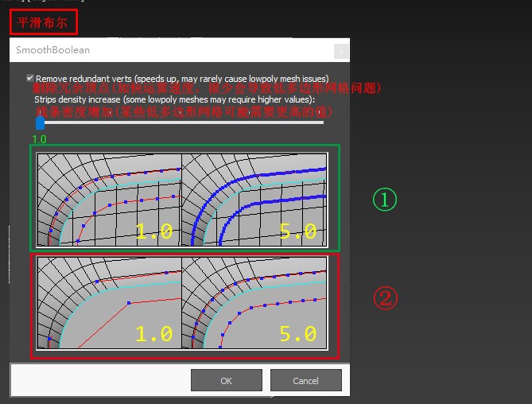Click the red Chinese note above the slider

pos(183,112)
